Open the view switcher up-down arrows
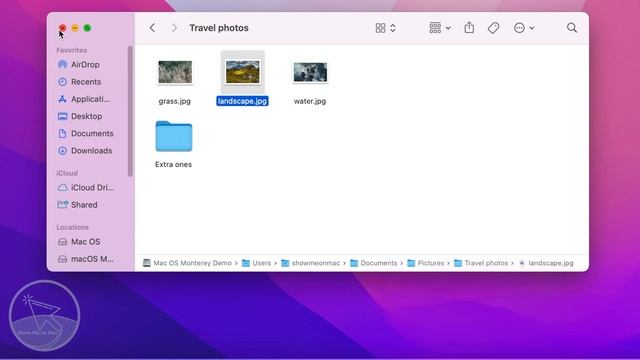The width and height of the screenshot is (640, 360). [393, 28]
